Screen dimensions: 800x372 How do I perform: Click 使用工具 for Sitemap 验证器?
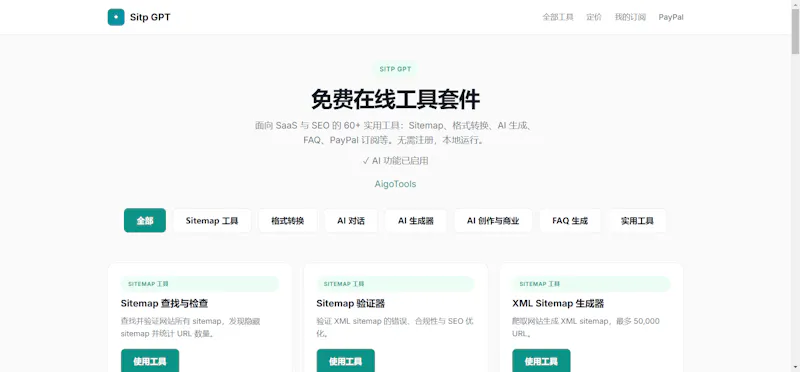345,361
